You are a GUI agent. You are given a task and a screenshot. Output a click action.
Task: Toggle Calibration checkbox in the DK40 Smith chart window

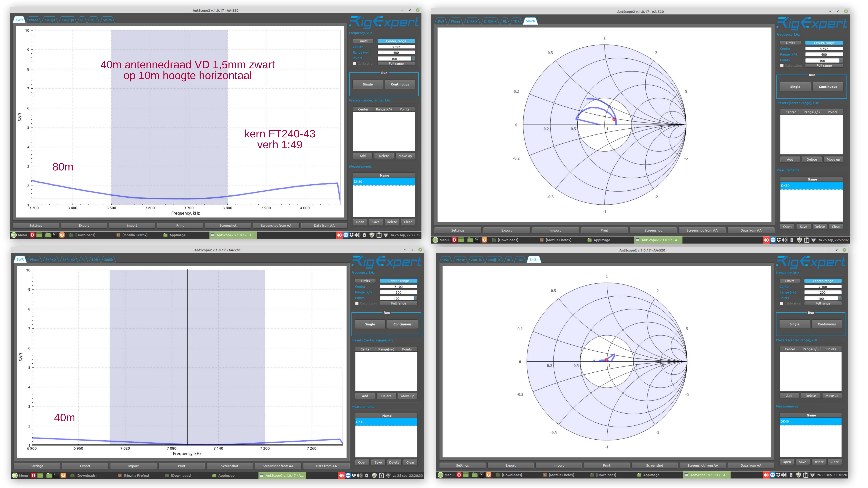781,303
